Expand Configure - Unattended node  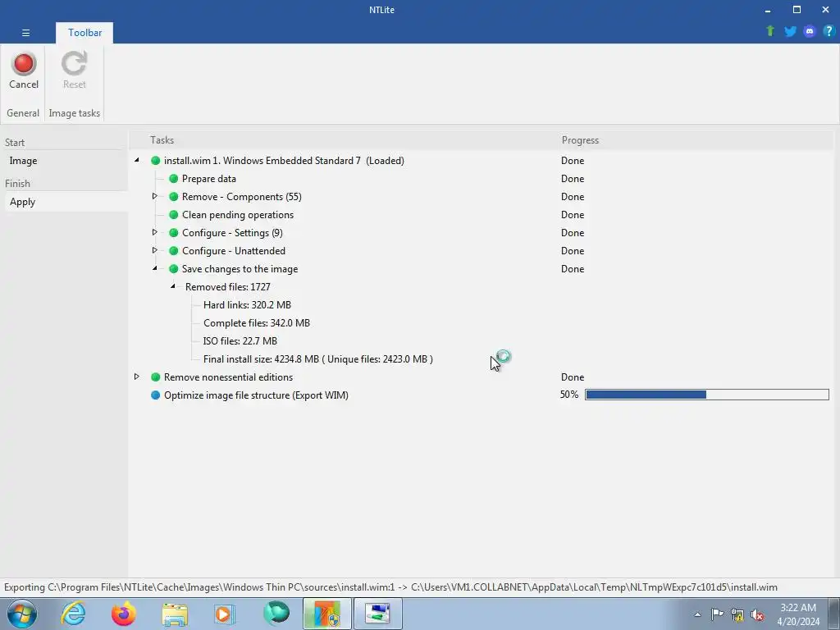pyautogui.click(x=155, y=250)
